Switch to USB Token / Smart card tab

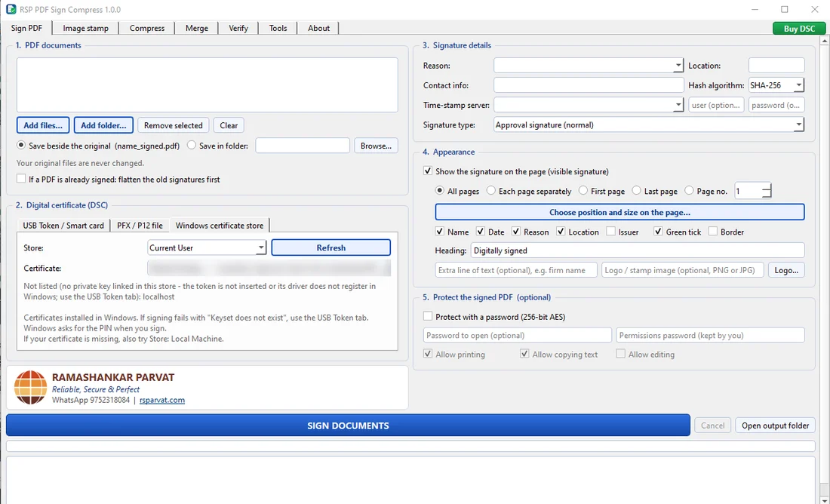click(63, 226)
